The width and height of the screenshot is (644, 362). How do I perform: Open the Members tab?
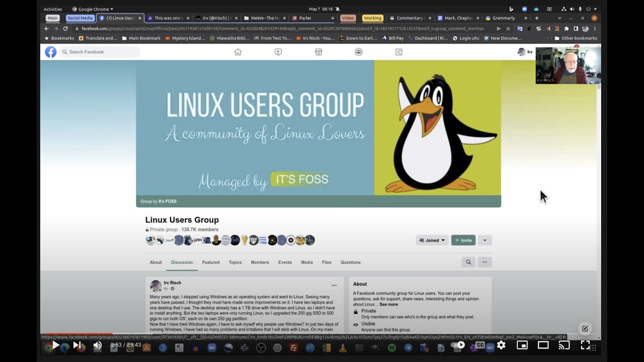click(x=260, y=262)
